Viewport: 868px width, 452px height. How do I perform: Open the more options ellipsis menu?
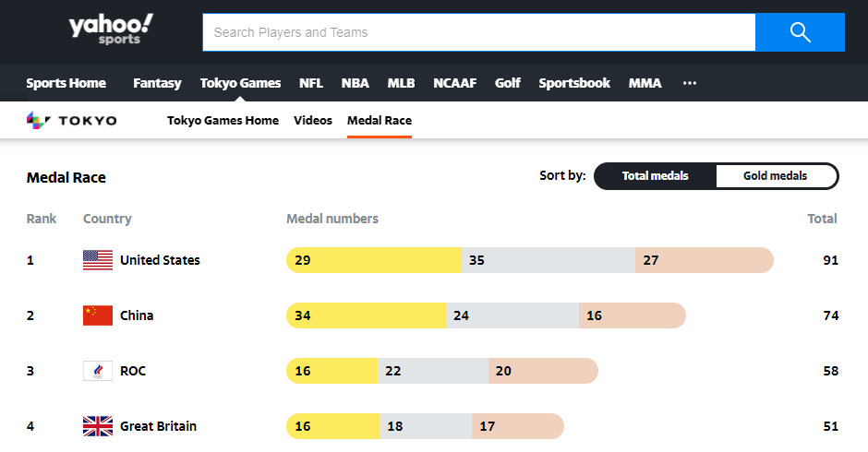tap(690, 83)
